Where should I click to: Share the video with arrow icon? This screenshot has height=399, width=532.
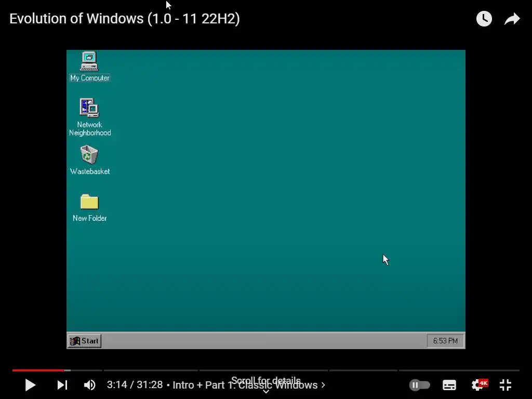pos(512,19)
